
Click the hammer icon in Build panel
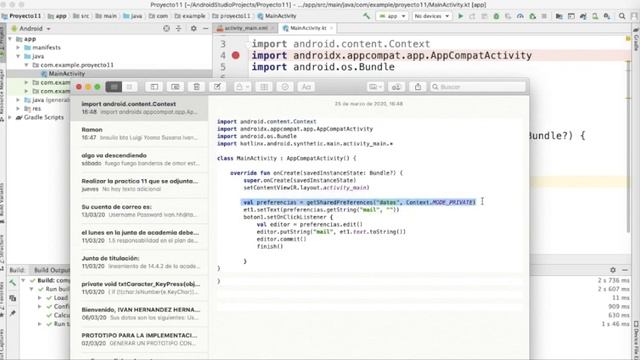click(x=13, y=283)
